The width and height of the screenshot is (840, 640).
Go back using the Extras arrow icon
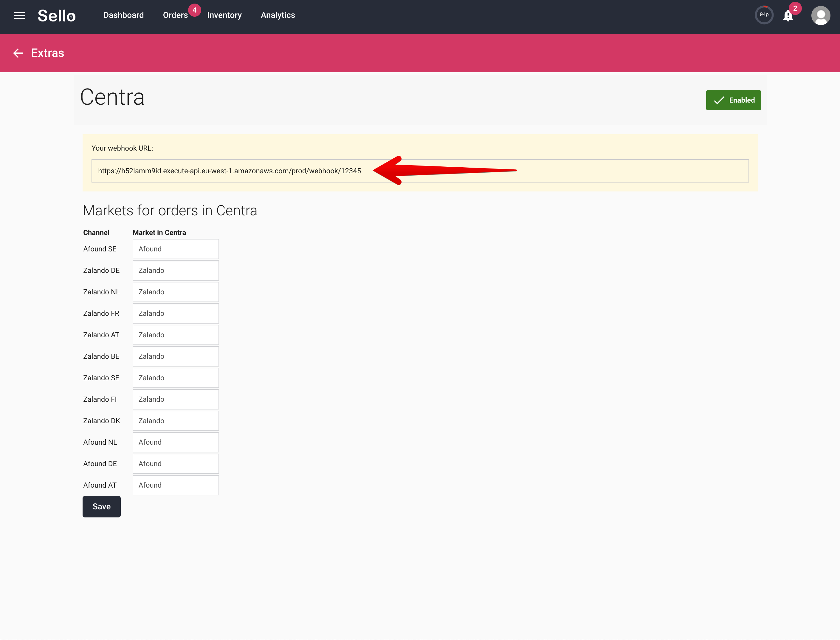click(x=18, y=53)
